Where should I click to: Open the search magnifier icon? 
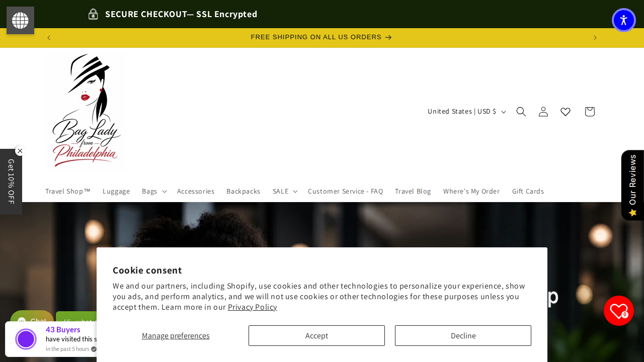pos(521,112)
